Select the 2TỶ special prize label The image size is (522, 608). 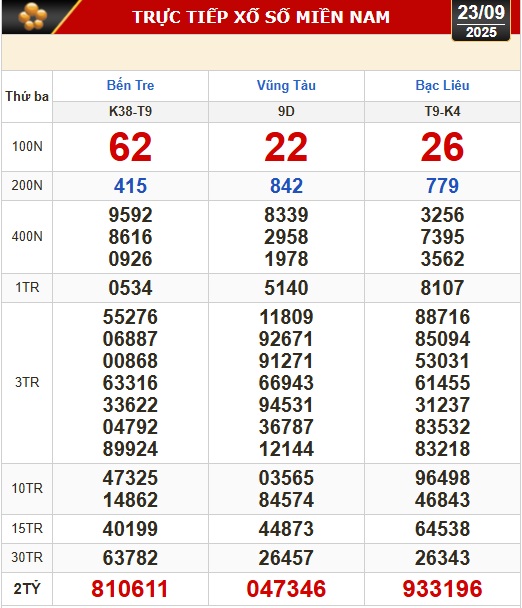pos(27,589)
